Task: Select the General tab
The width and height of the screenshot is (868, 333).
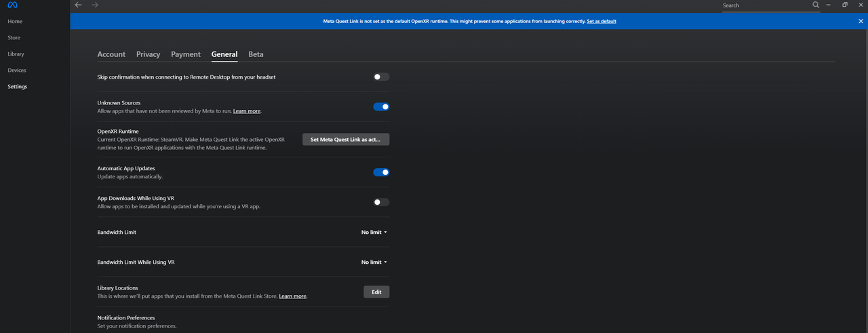Action: pos(224,54)
